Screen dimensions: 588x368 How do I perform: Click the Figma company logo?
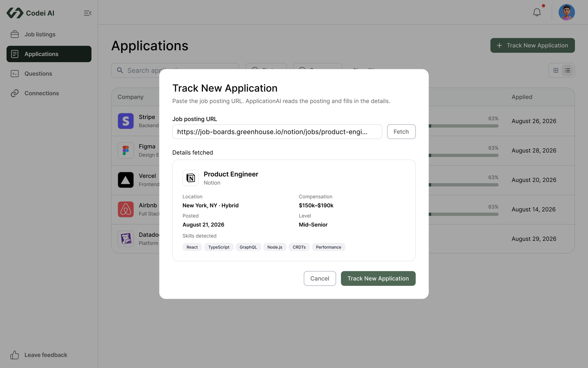[x=126, y=150]
